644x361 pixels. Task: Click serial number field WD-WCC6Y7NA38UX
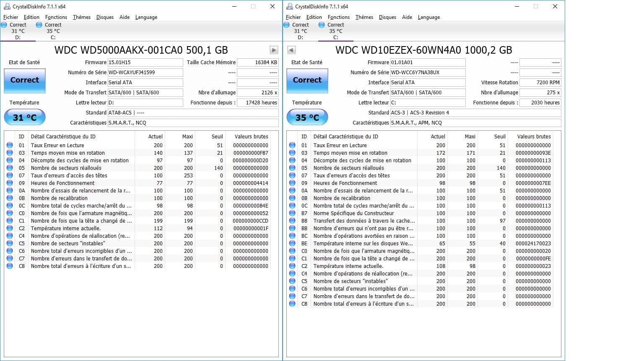point(428,73)
